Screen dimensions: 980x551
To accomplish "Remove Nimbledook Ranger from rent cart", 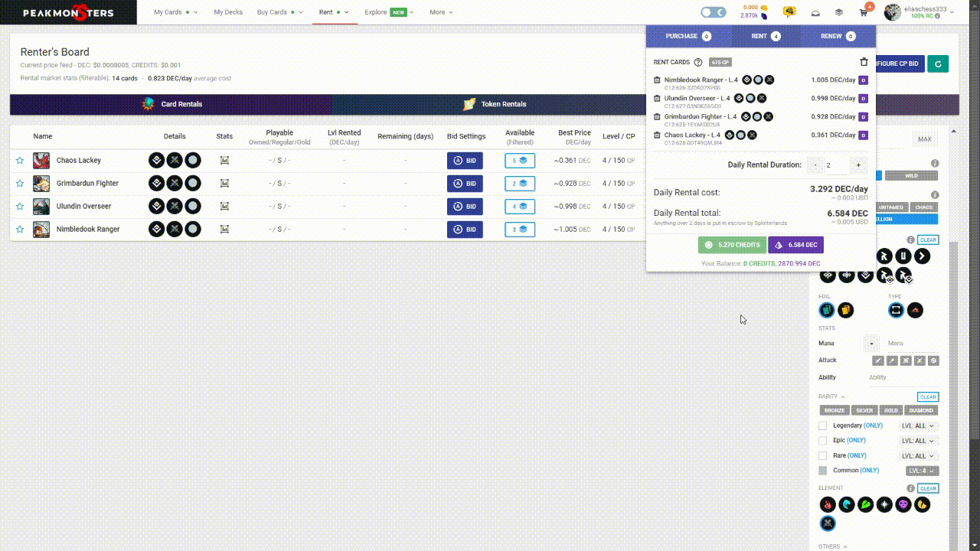I will [x=657, y=80].
